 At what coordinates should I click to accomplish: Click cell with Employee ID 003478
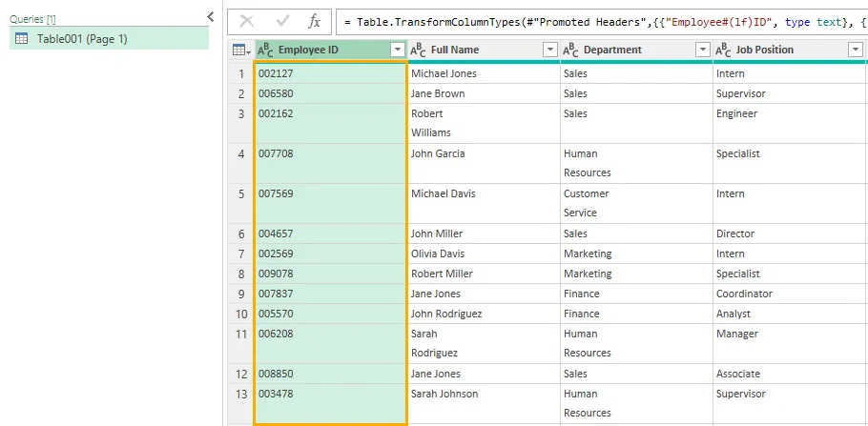[331, 404]
